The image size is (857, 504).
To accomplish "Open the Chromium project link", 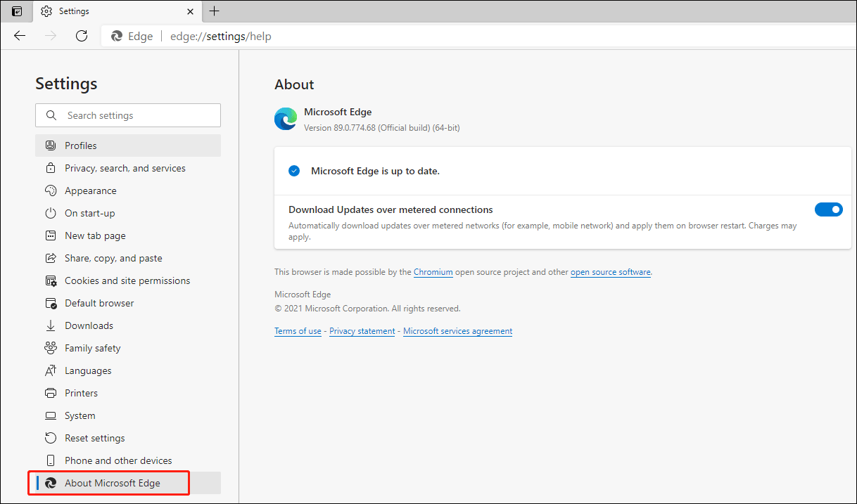I will click(433, 272).
